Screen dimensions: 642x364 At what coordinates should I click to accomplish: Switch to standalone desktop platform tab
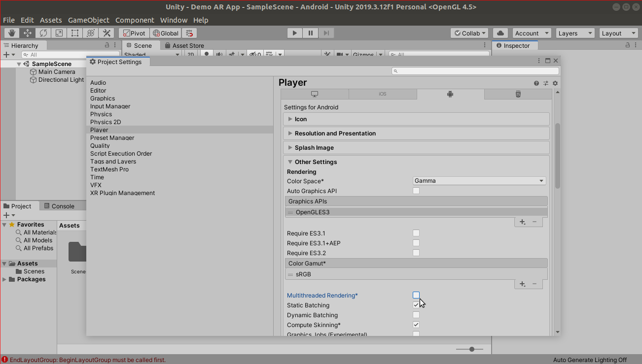[315, 94]
